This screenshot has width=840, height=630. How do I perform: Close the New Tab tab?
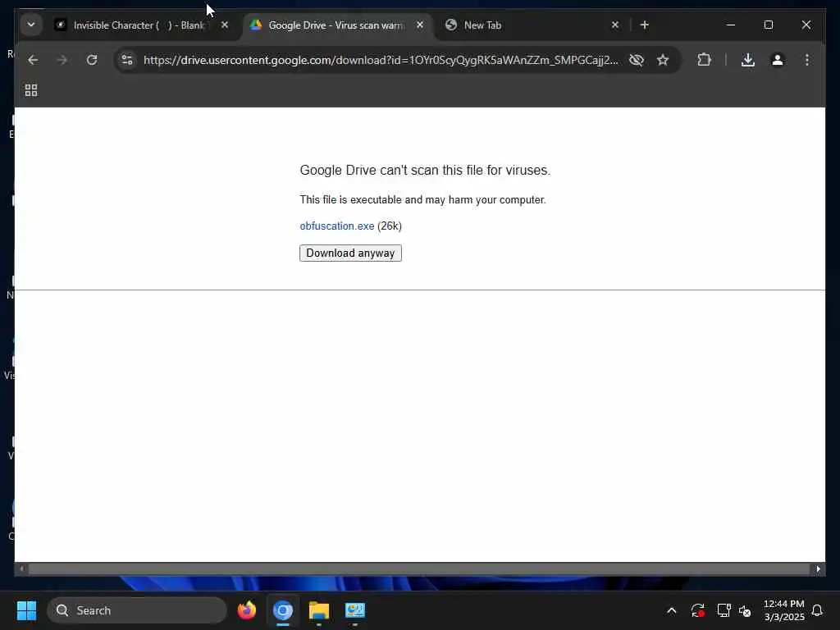coord(615,25)
